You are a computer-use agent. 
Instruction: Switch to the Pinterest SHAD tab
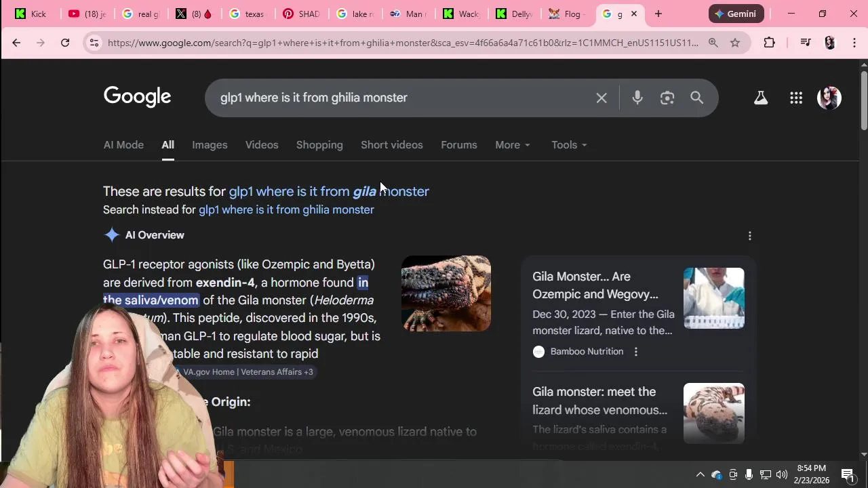coord(302,14)
